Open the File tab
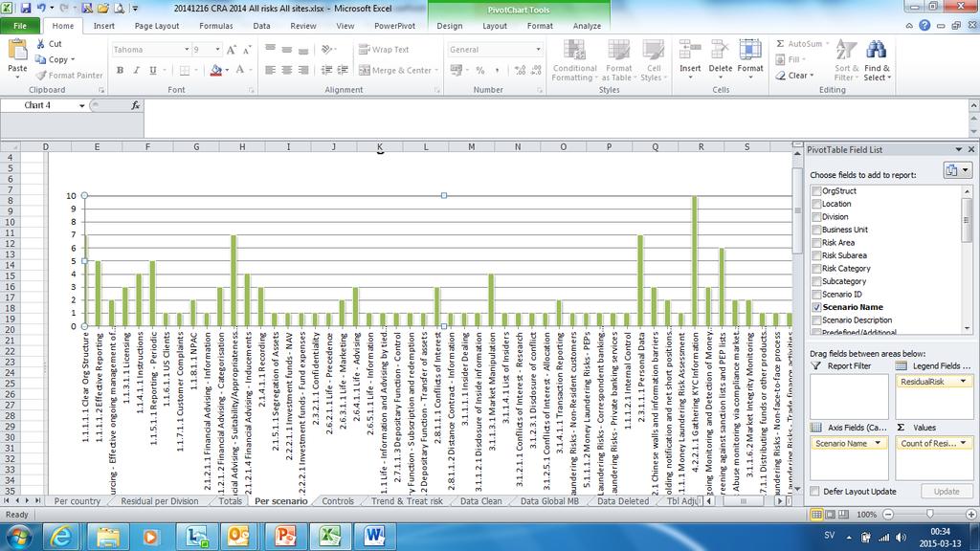 click(x=20, y=26)
